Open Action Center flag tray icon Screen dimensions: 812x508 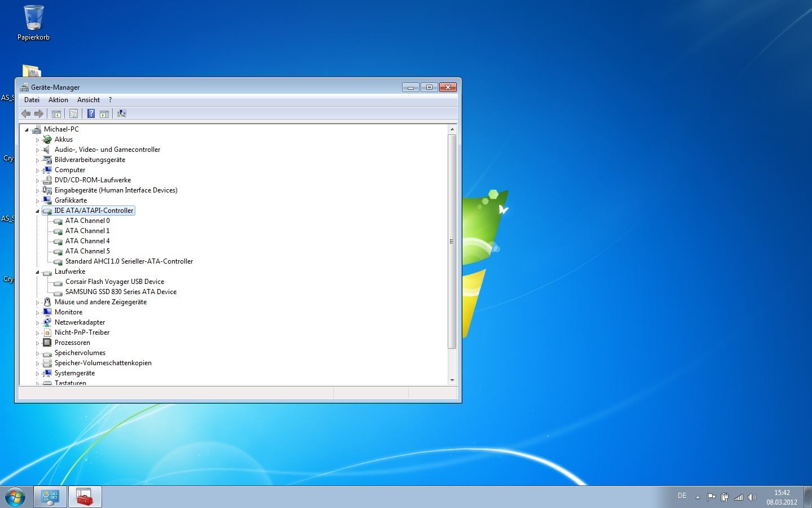coord(712,497)
